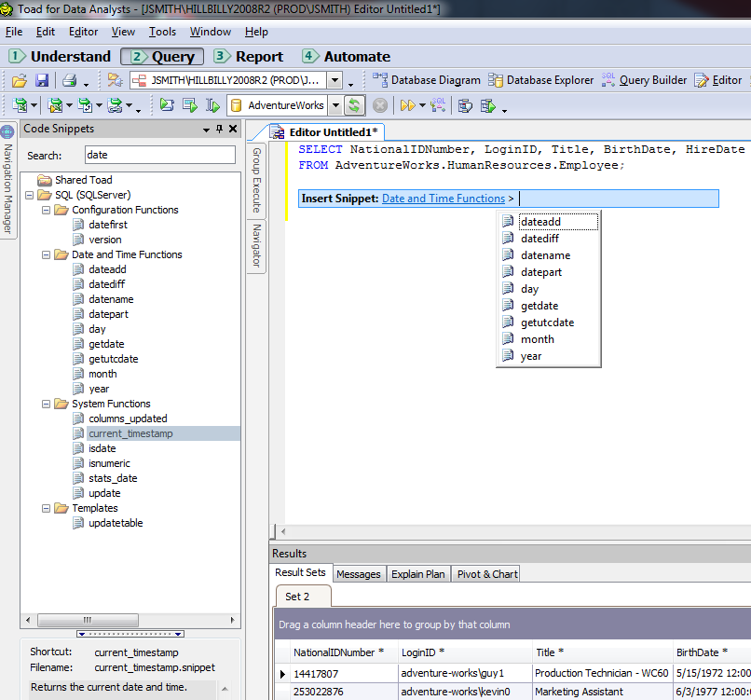Click the Save floppy disk icon
Screen dimensions: 751x700
click(x=42, y=80)
